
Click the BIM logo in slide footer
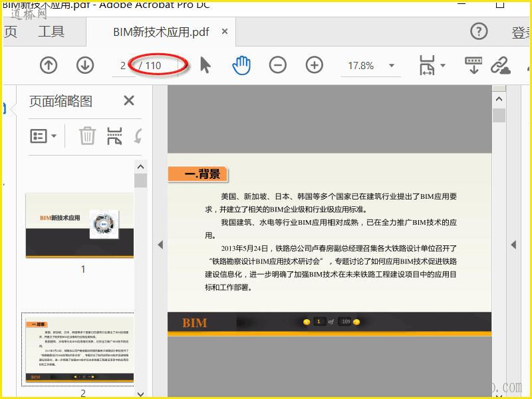pyautogui.click(x=194, y=323)
